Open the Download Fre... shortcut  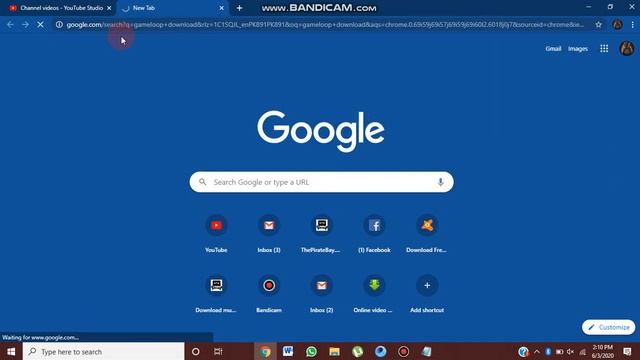tap(427, 225)
